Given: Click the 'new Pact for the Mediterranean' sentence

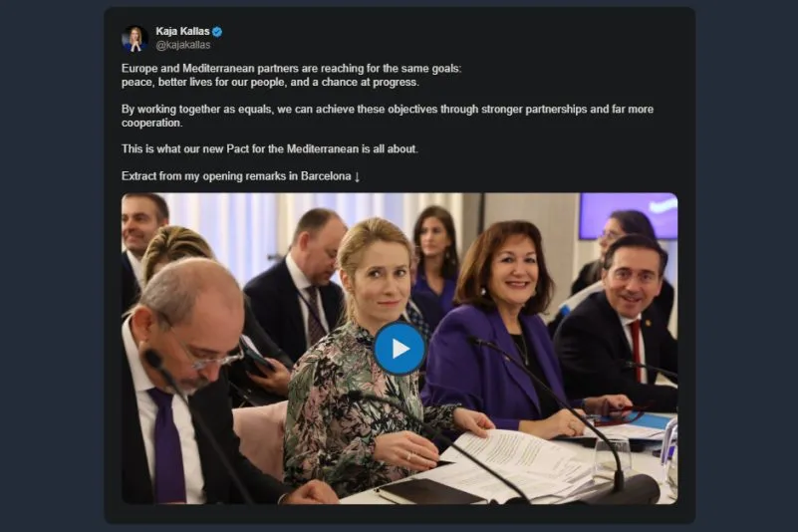Looking at the screenshot, I should pos(269,149).
